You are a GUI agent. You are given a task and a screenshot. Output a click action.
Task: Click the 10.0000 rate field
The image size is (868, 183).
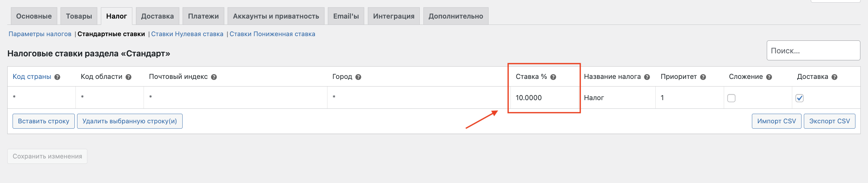pyautogui.click(x=544, y=97)
